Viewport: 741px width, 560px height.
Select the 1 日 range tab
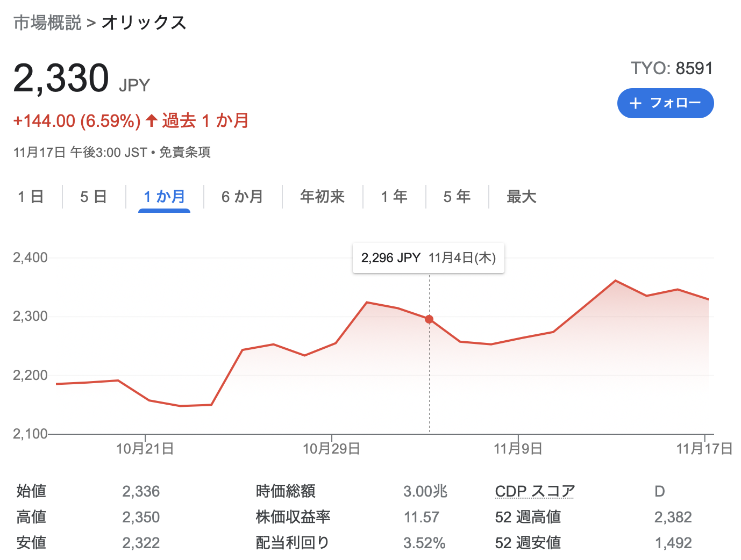click(31, 197)
